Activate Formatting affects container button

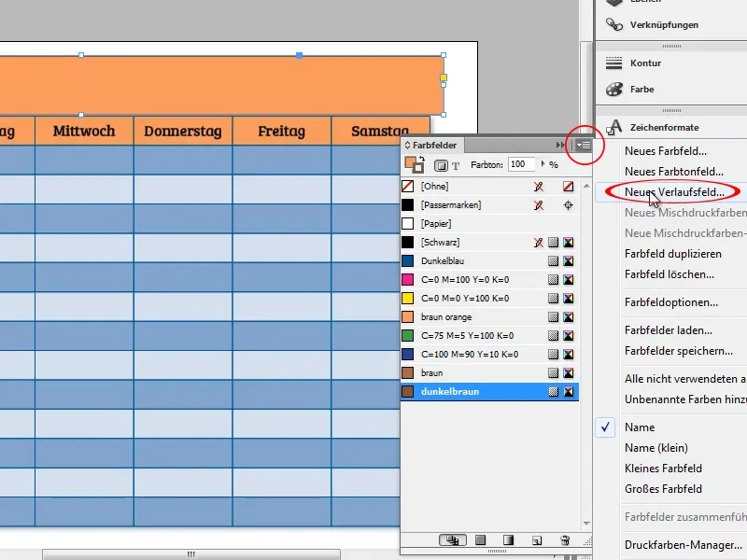(441, 166)
